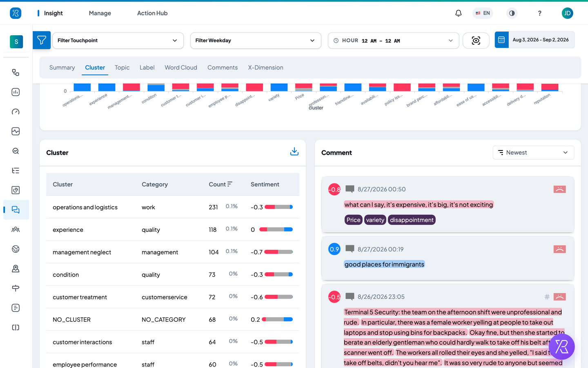Expand the Filter Touchpoint dropdown
The width and height of the screenshot is (588, 368).
(x=118, y=40)
